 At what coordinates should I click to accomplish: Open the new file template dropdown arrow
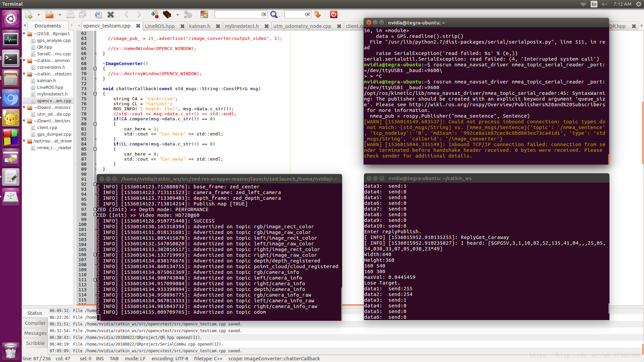39,15
